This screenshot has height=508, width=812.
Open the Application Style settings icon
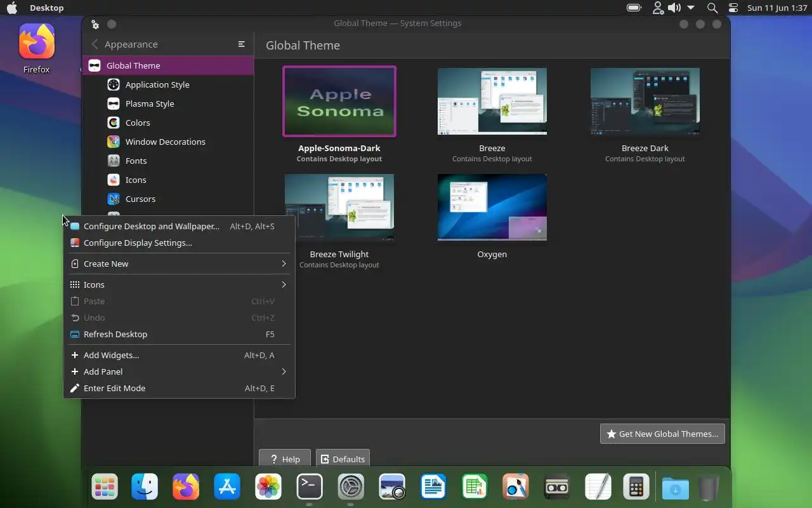pos(114,84)
